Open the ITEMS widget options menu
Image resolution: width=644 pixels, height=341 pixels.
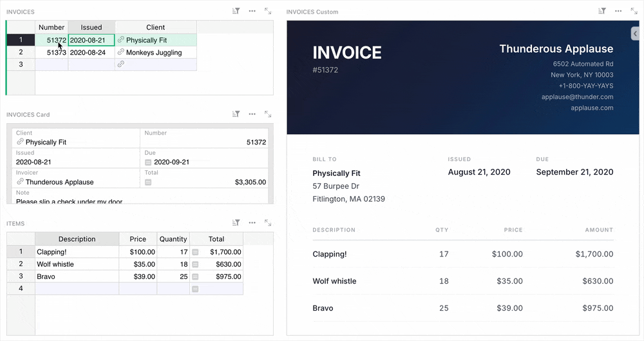coord(252,223)
